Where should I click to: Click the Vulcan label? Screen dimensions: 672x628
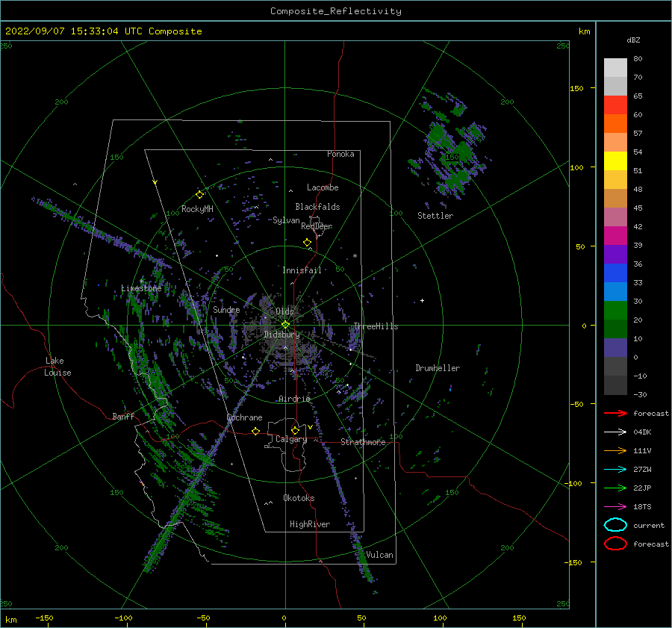pyautogui.click(x=380, y=555)
